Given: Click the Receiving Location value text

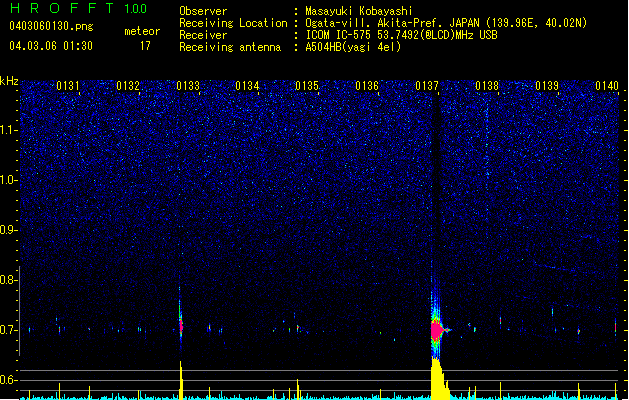Looking at the screenshot, I should (x=446, y=23).
